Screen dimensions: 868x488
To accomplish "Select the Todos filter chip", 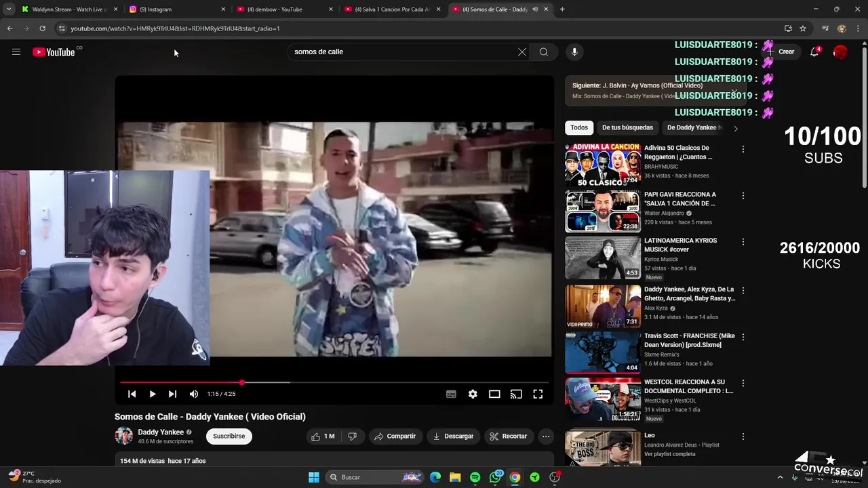I will click(x=579, y=127).
